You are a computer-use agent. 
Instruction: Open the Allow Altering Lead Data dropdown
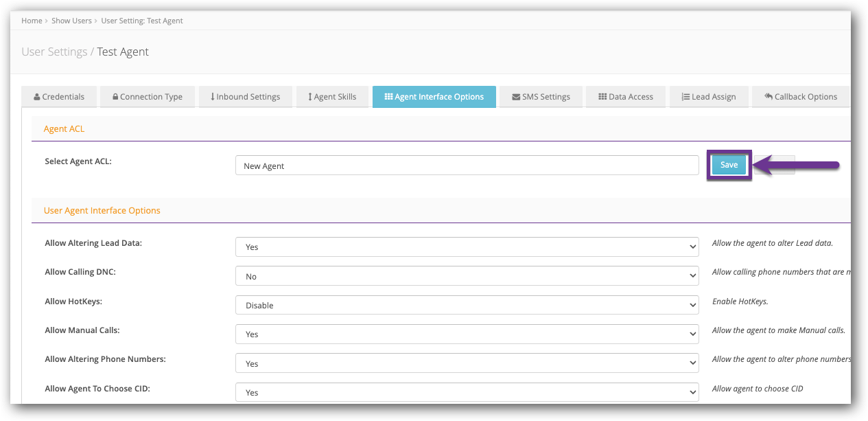click(467, 247)
